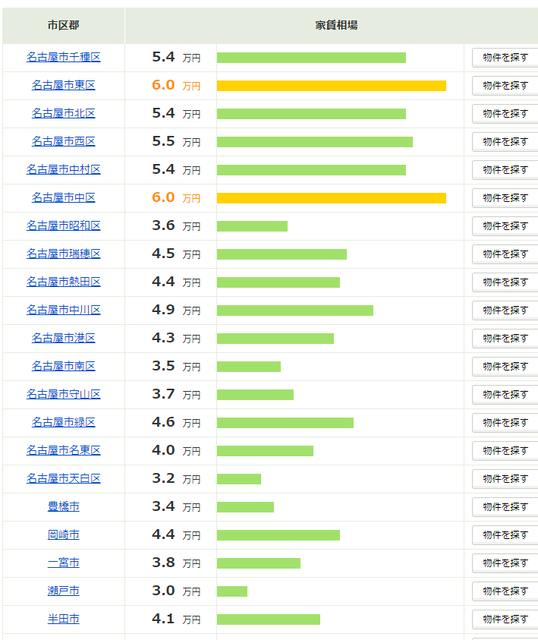The width and height of the screenshot is (538, 640).
Task: Select the 3.6 万円 rent value
Action: coord(176,226)
